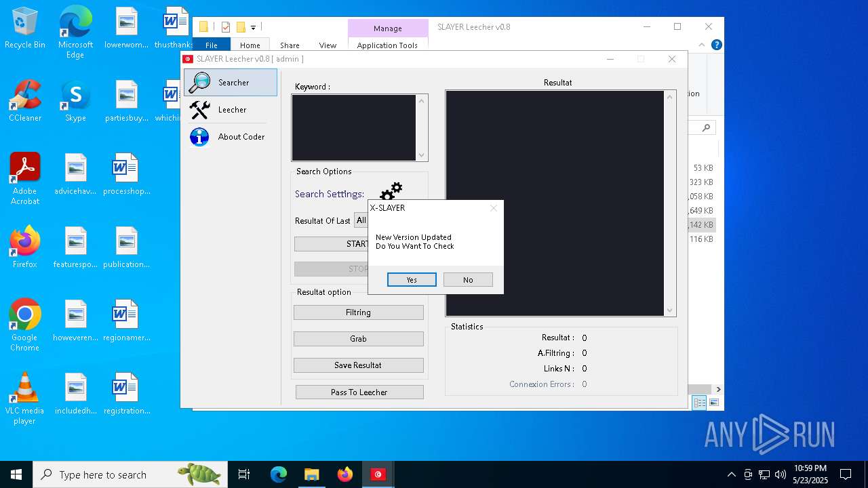Open Google Chrome desktop shortcut
Screen dimensions: 868x488
[25, 325]
